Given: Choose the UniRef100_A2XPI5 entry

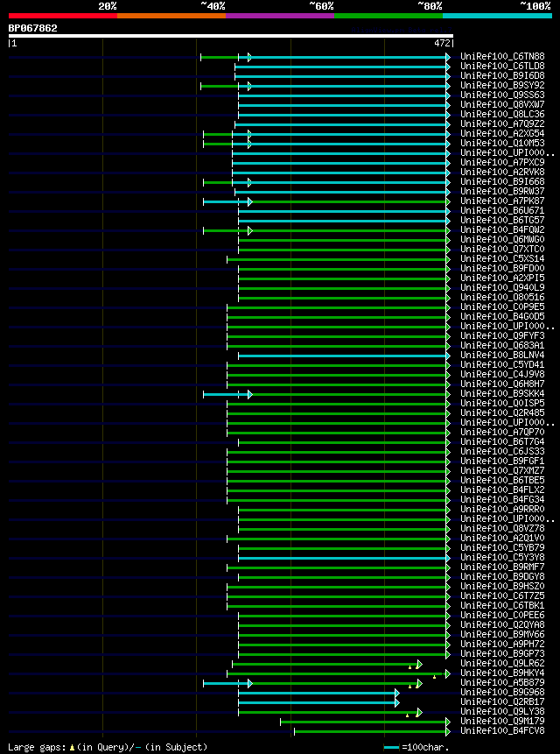Looking at the screenshot, I should click(x=502, y=278).
